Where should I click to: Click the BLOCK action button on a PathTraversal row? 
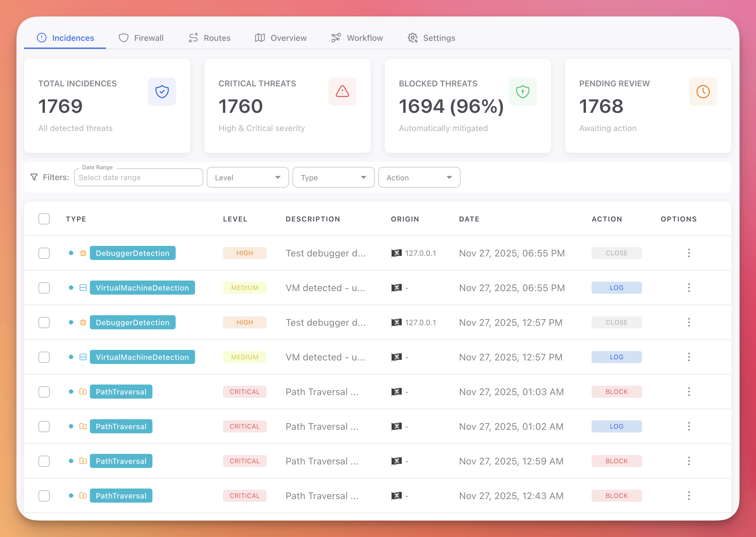(x=616, y=392)
